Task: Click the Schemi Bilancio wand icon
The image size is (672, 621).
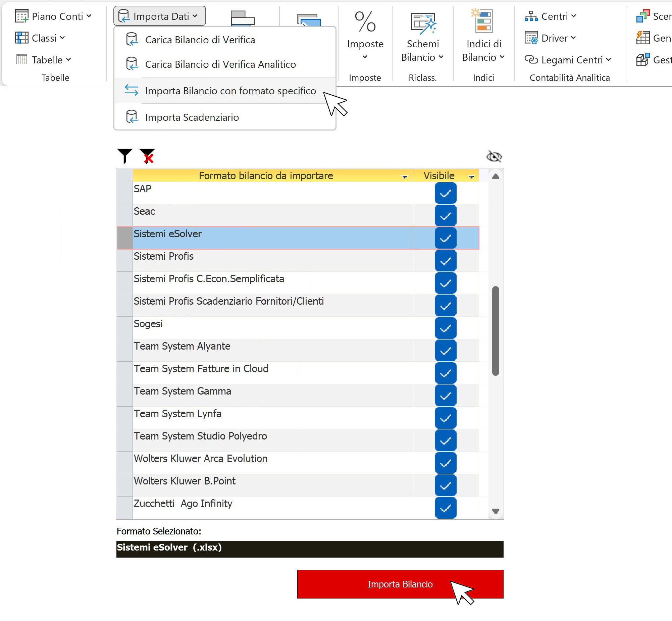Action: coord(423,23)
